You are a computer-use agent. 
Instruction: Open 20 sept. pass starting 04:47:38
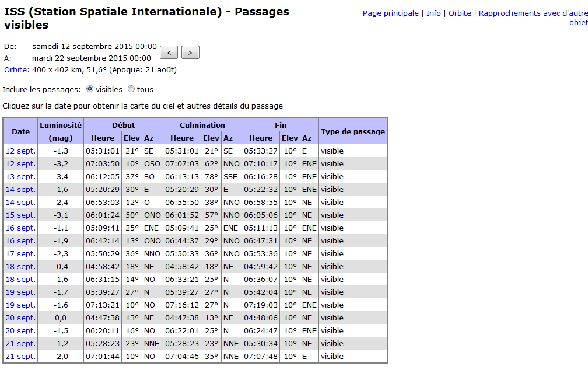tap(20, 318)
